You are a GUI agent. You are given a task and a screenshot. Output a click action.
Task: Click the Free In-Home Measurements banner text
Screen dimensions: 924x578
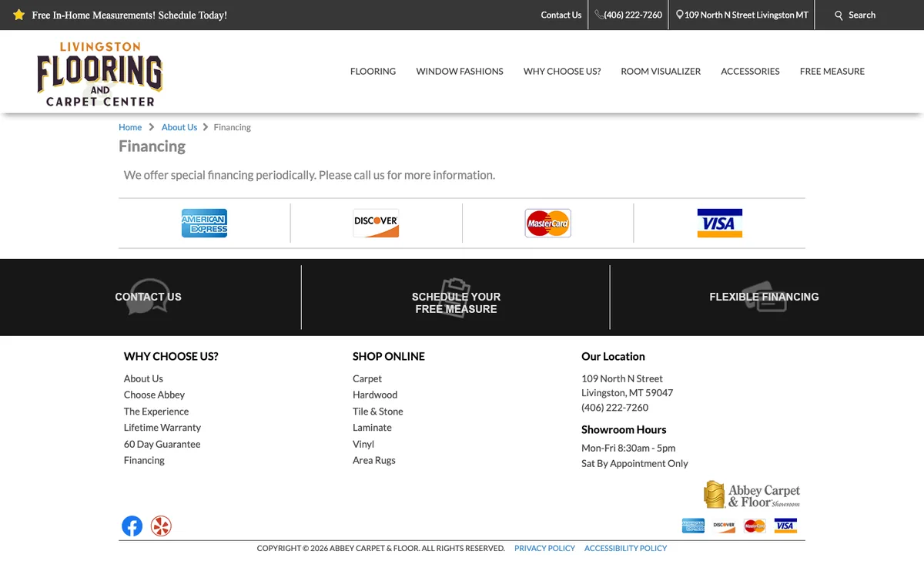[129, 15]
